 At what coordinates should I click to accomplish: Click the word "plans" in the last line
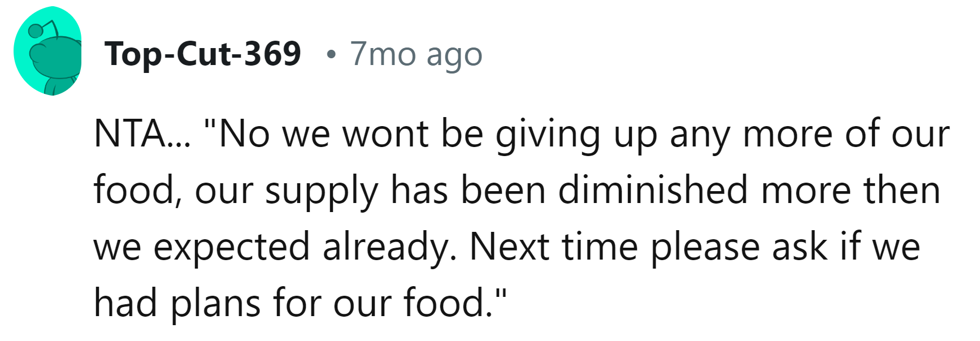pyautogui.click(x=215, y=304)
